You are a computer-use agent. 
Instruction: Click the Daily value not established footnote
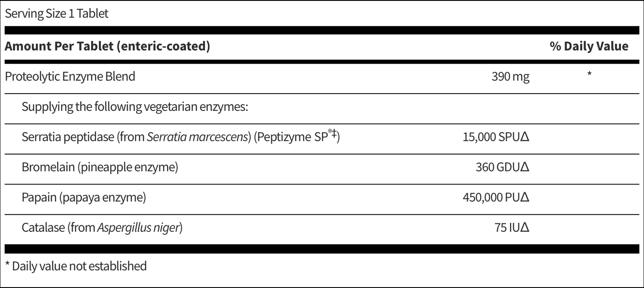click(x=76, y=266)
